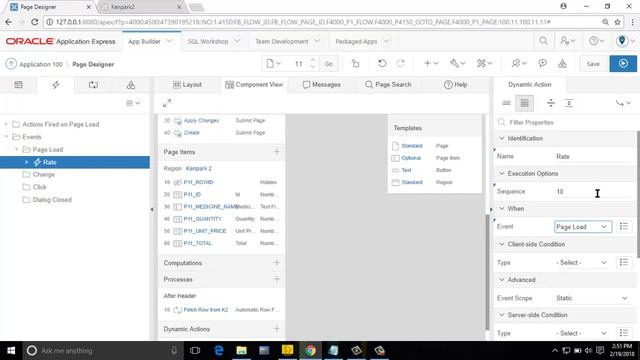This screenshot has width=640, height=360.
Task: Open the Help question mark menu
Action: (x=596, y=41)
